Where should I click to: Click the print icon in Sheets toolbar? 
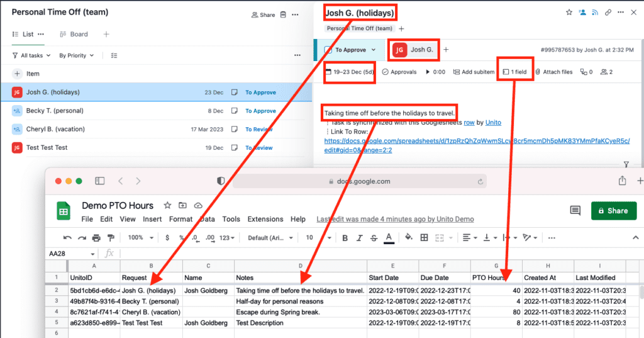(x=96, y=238)
